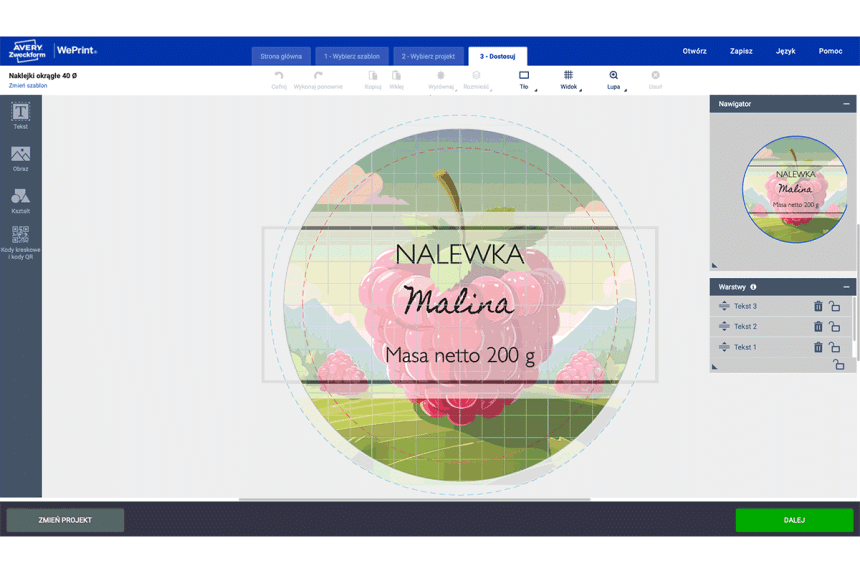This screenshot has height=573, width=860.
Task: Toggle lock on Tekst 1 layer
Action: pos(835,347)
